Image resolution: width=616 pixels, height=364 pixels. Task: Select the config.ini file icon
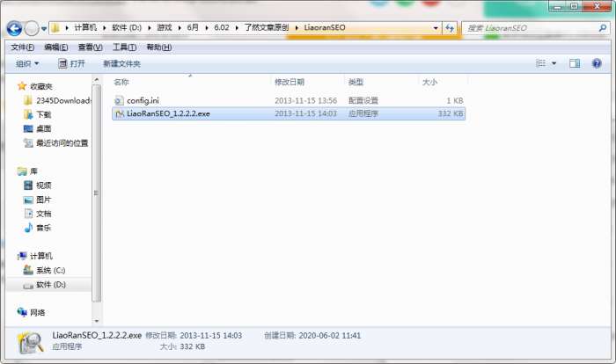[119, 100]
